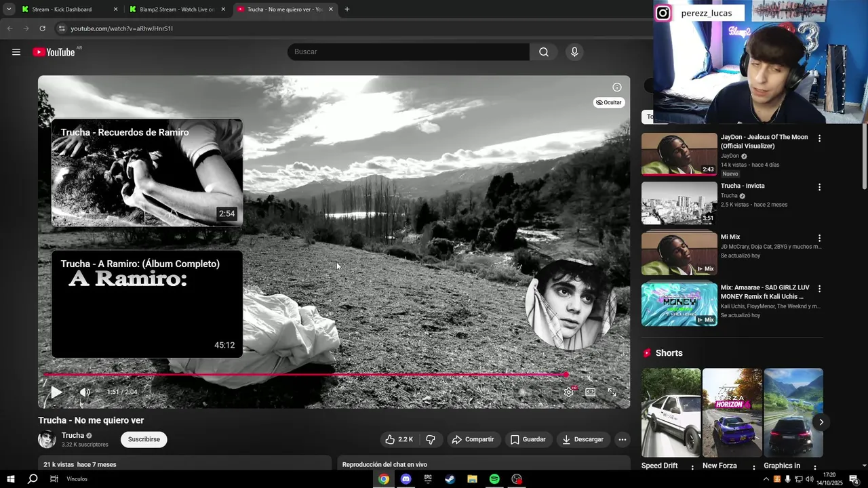Open Windows Start menu
The image size is (868, 488).
[x=11, y=479]
